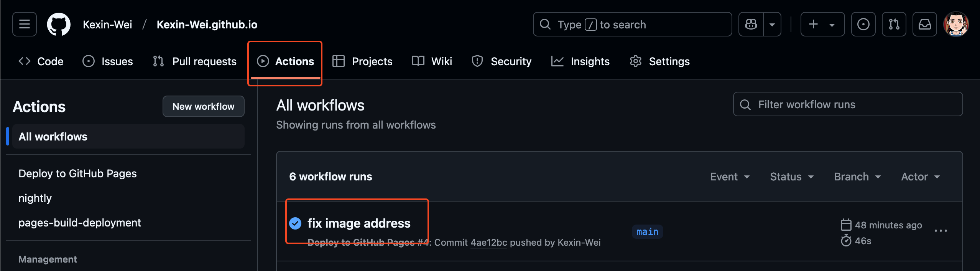Open the run options three-dot menu
980x271 pixels.
pos(941,231)
